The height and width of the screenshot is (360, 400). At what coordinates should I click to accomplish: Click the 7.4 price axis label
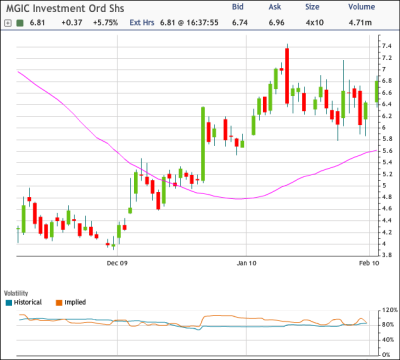pyautogui.click(x=387, y=46)
